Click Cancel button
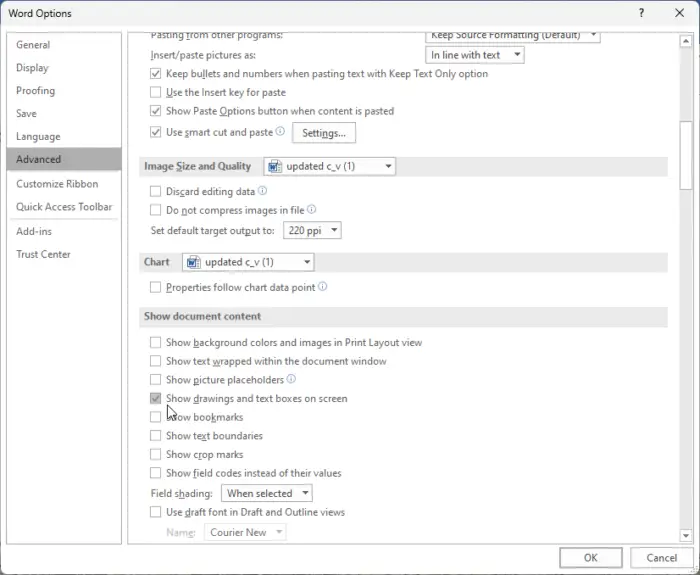Viewport: 700px width, 575px height. [x=661, y=558]
